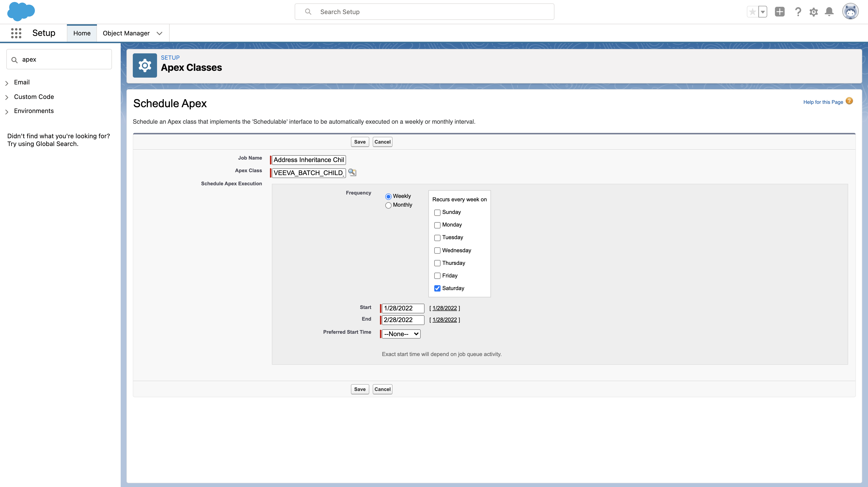868x487 pixels.
Task: Open the notifications bell icon
Action: [x=829, y=12]
